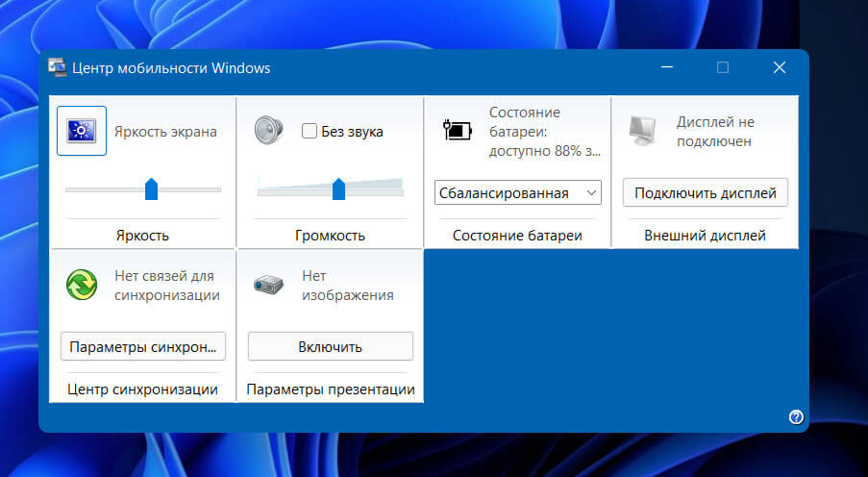Viewport: 868px width, 477px height.
Task: Click the Mobility Center title bar icon
Action: tap(57, 67)
